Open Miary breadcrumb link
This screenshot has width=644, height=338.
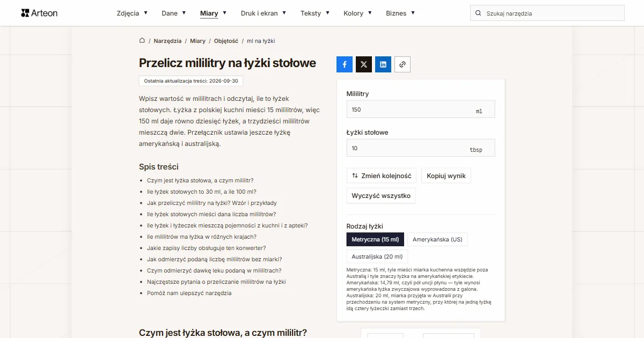tap(197, 41)
